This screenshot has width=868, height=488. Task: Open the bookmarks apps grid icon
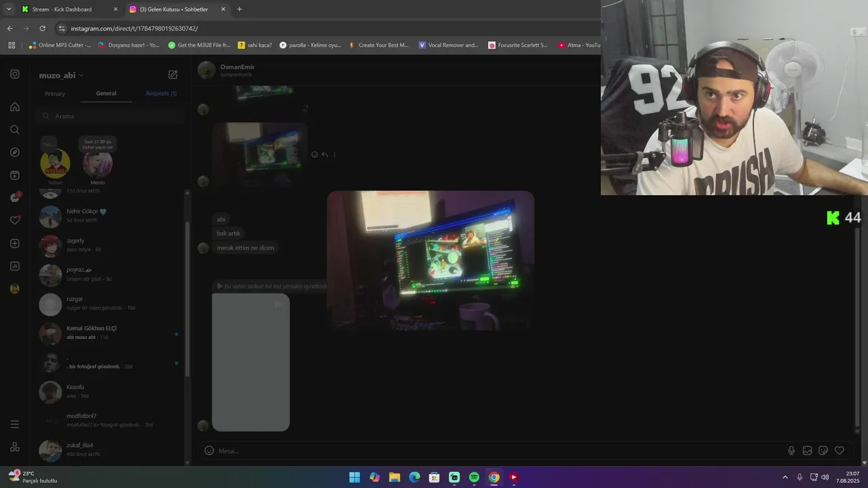click(x=11, y=45)
